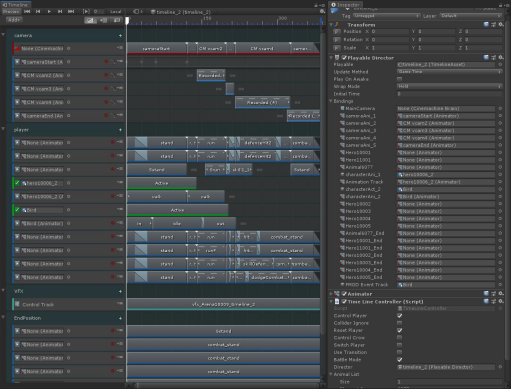Viewport: 512px width, 389px height.
Task: Click the Timeline frame number field
Action: click(x=99, y=12)
